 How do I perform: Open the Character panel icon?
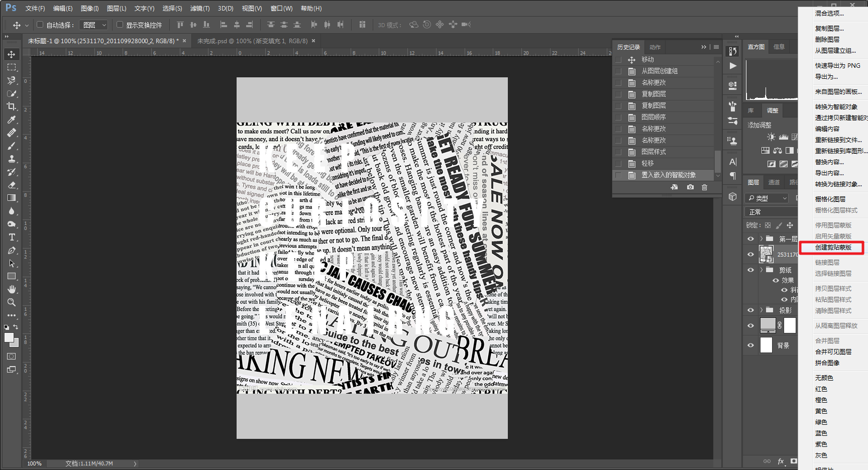pos(733,162)
